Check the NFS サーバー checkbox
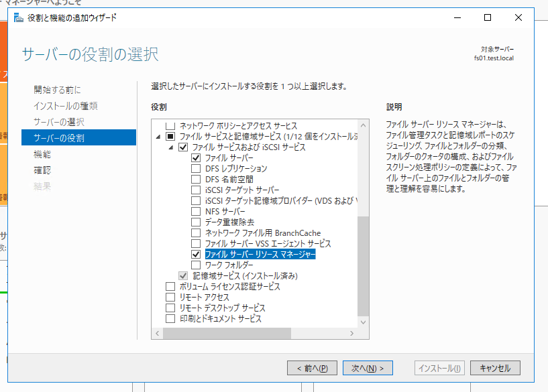Viewport: 548px width, 392px height. click(x=196, y=211)
